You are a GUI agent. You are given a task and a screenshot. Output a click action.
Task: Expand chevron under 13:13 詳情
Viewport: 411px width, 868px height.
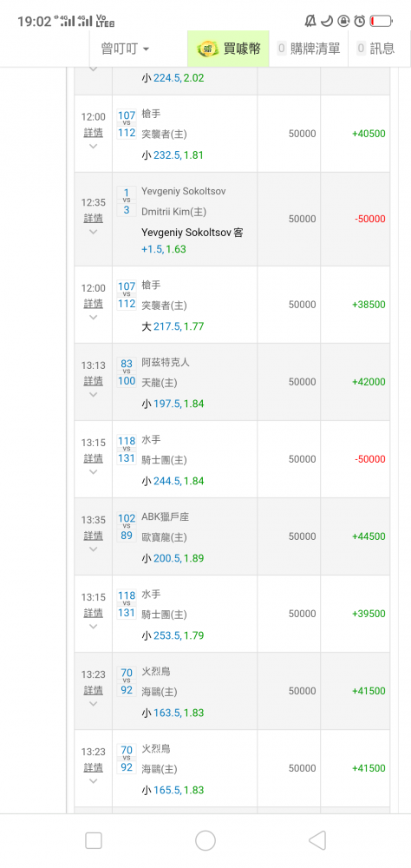93,395
